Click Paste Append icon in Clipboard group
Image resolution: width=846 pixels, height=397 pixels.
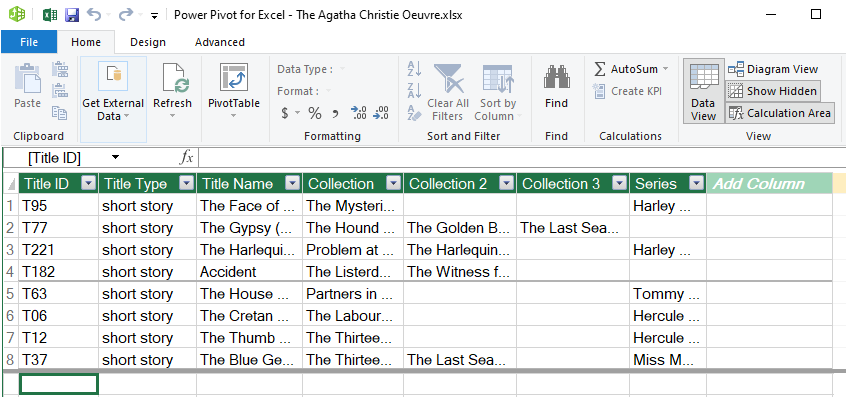pyautogui.click(x=60, y=69)
